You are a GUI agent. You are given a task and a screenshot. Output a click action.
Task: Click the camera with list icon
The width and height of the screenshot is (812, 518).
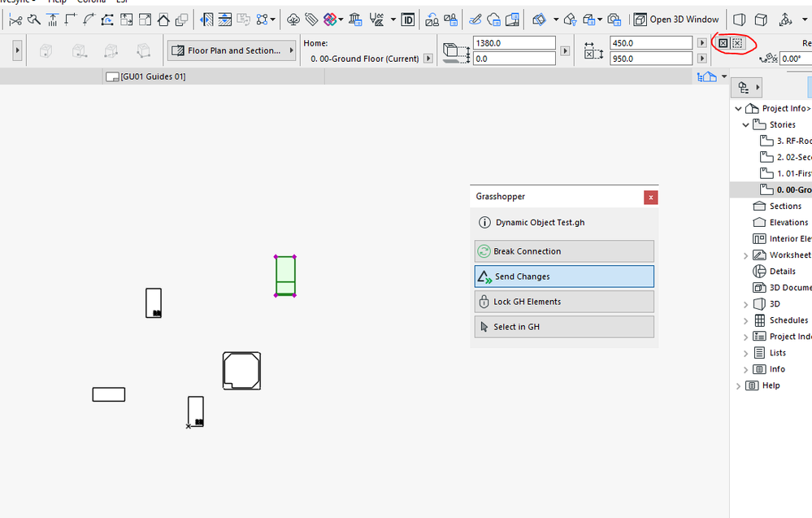614,20
